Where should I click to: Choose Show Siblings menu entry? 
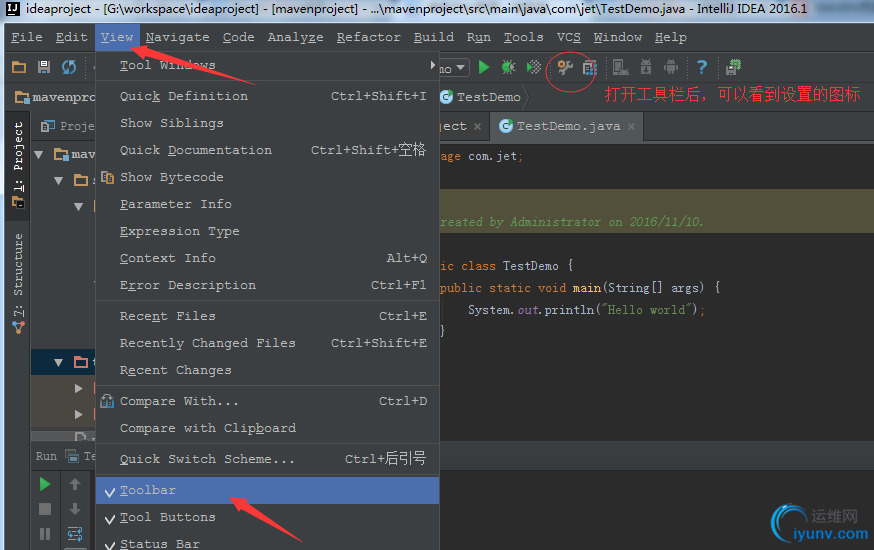(268, 123)
